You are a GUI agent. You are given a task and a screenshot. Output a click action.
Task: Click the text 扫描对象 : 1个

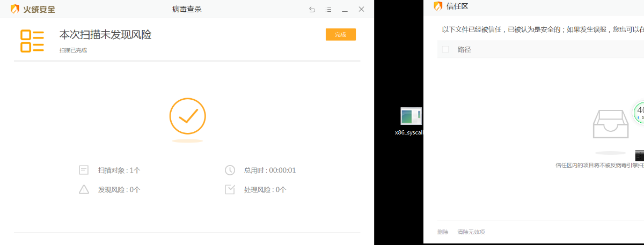coord(119,170)
